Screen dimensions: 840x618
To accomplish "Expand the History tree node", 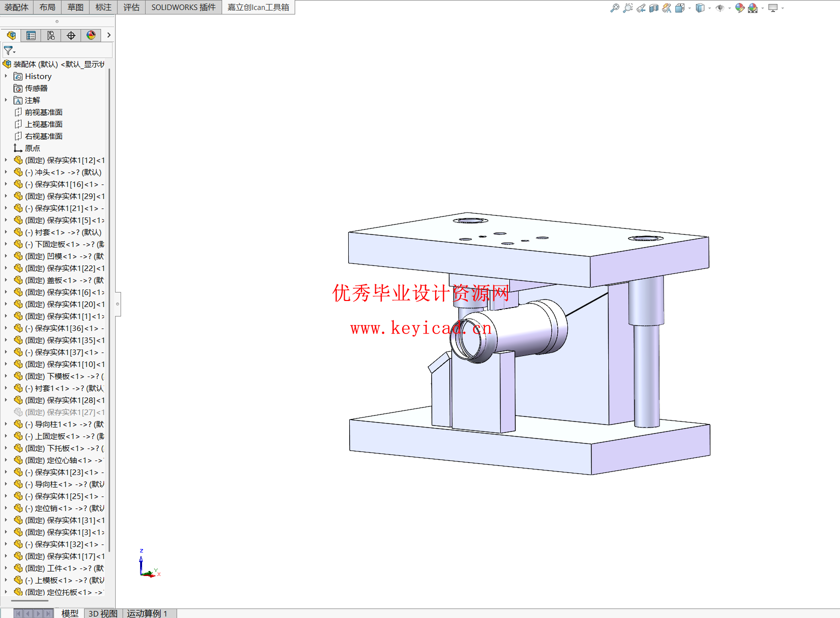I will 6,76.
